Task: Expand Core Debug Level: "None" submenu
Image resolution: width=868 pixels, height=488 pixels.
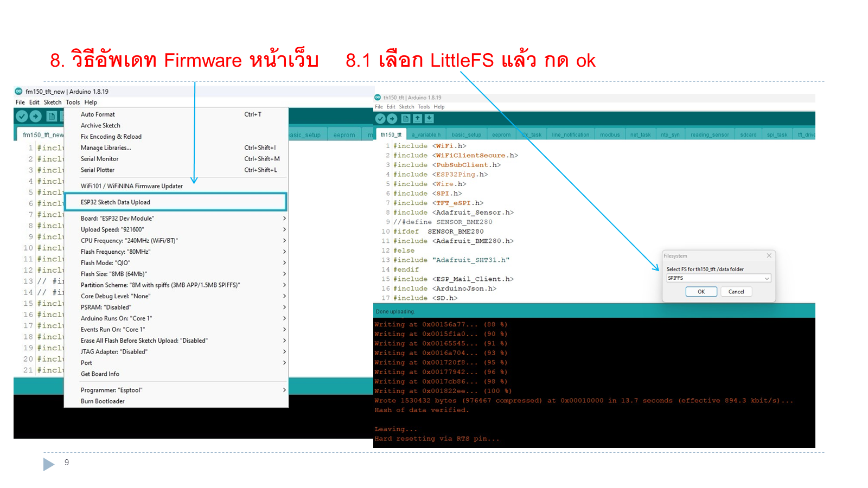Action: 176,296
